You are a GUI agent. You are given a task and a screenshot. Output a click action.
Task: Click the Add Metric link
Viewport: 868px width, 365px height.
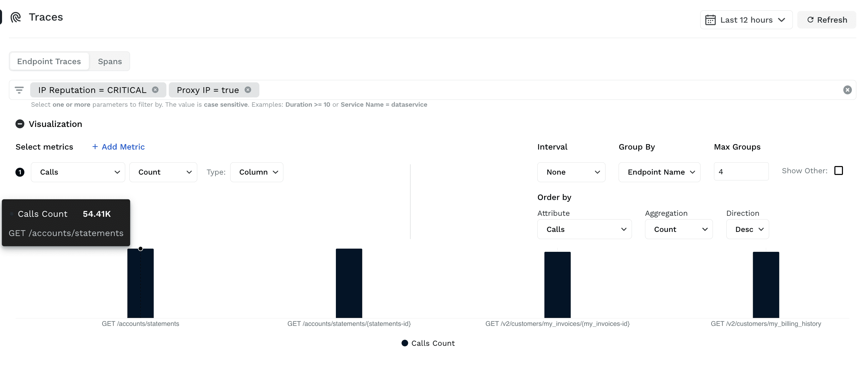(118, 147)
